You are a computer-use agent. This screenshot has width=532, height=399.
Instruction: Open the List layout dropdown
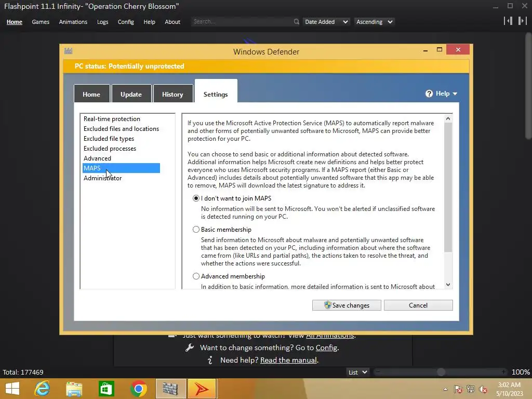pos(357,372)
